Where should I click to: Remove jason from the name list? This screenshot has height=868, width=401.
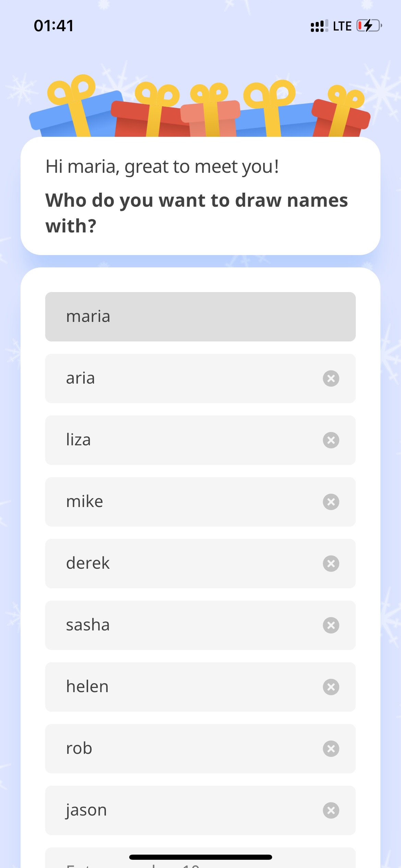click(x=331, y=810)
